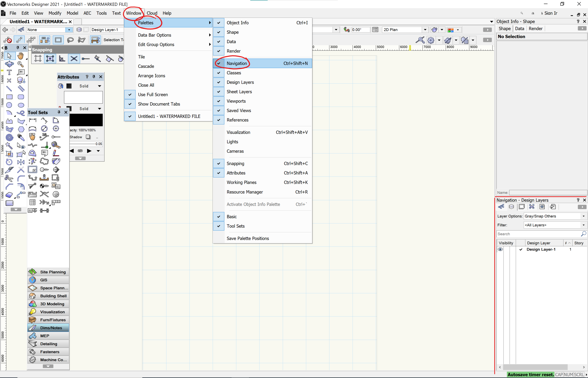
Task: Select the Rectangle tool in Basic palette
Action: [x=9, y=97]
